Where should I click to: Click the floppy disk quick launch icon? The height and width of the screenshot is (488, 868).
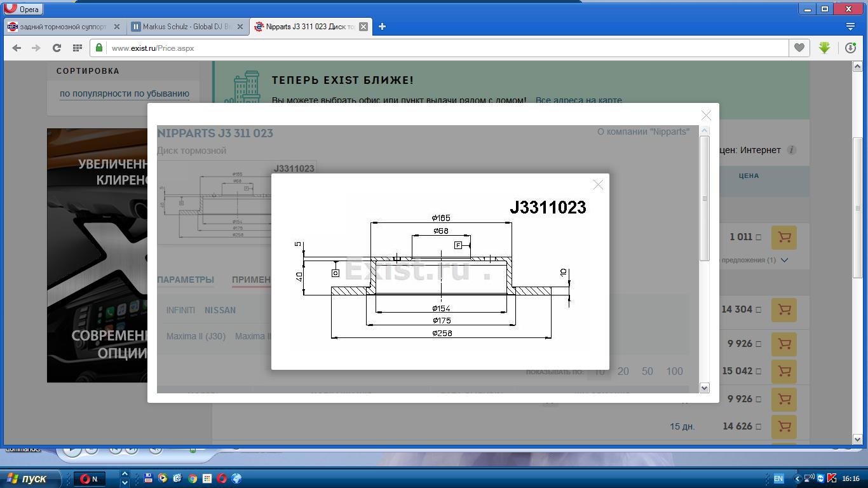[148, 478]
